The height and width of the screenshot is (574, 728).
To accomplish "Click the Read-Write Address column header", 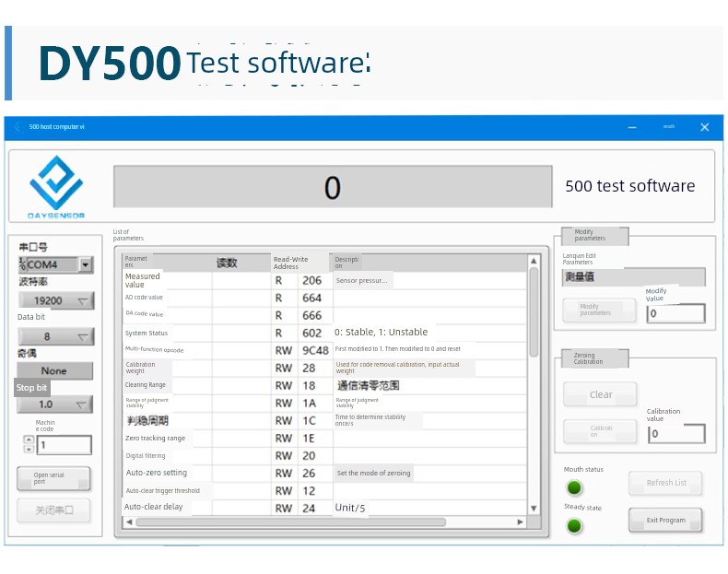I will tap(299, 264).
